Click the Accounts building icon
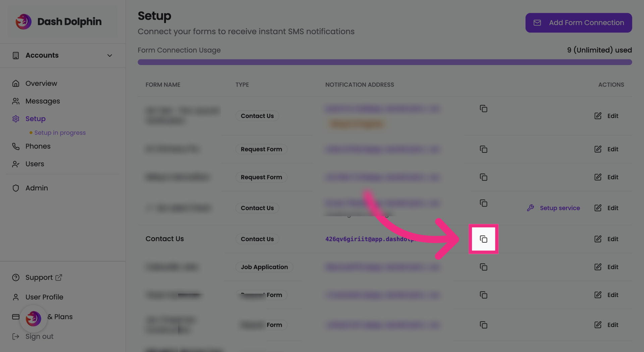Screen dimensions: 644x352 (x=16, y=56)
